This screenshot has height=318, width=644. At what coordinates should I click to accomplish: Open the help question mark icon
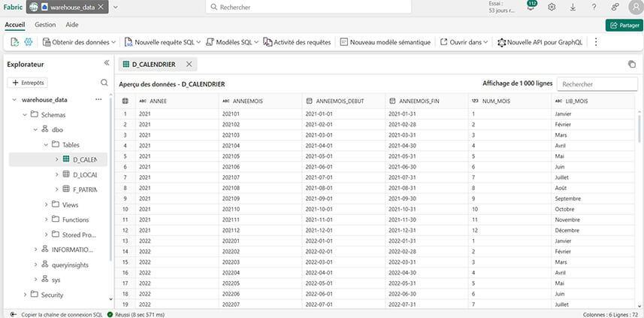(594, 7)
